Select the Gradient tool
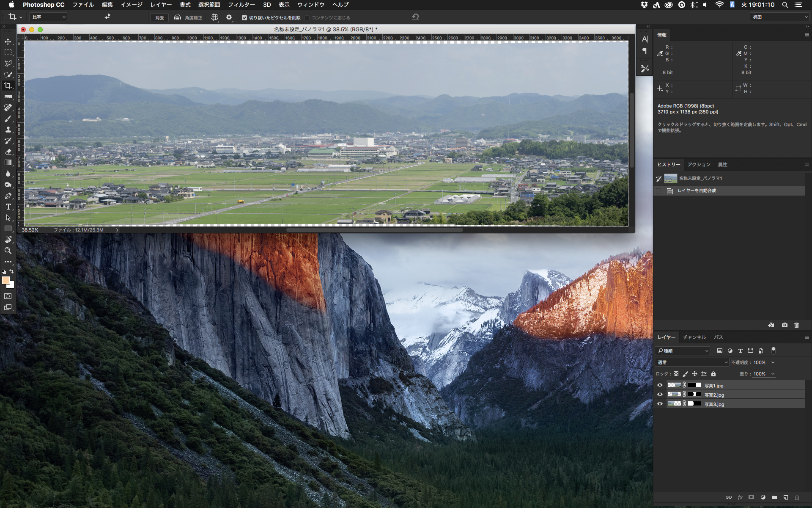The image size is (812, 508). [8, 163]
